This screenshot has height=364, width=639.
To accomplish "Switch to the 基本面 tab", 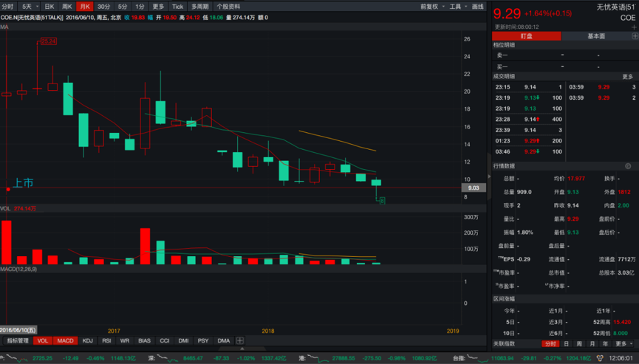I will point(595,35).
